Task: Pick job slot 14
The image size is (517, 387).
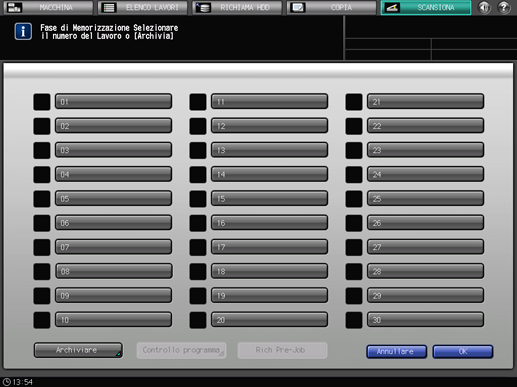Action: point(270,174)
